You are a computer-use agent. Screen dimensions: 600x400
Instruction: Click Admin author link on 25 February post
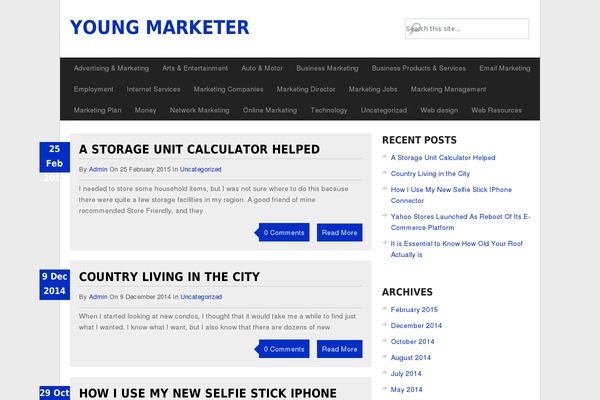click(98, 169)
